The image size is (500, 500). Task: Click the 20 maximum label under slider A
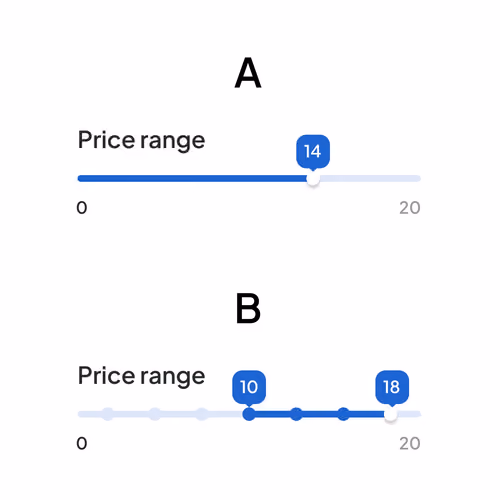click(410, 208)
